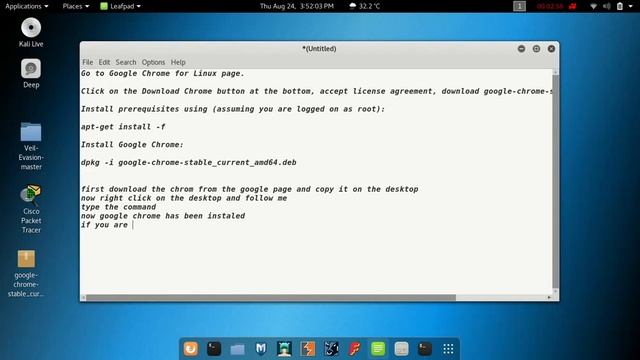Open Leafpad's Search menu
The width and height of the screenshot is (640, 360).
pos(126,62)
